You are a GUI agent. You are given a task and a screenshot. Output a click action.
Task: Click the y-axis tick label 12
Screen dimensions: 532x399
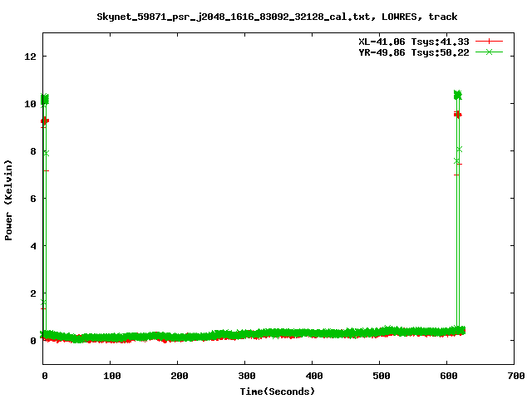pos(30,56)
